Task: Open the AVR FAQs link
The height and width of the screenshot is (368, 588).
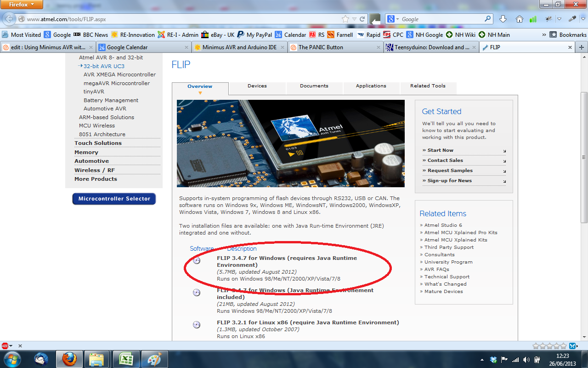Action: pos(437,269)
